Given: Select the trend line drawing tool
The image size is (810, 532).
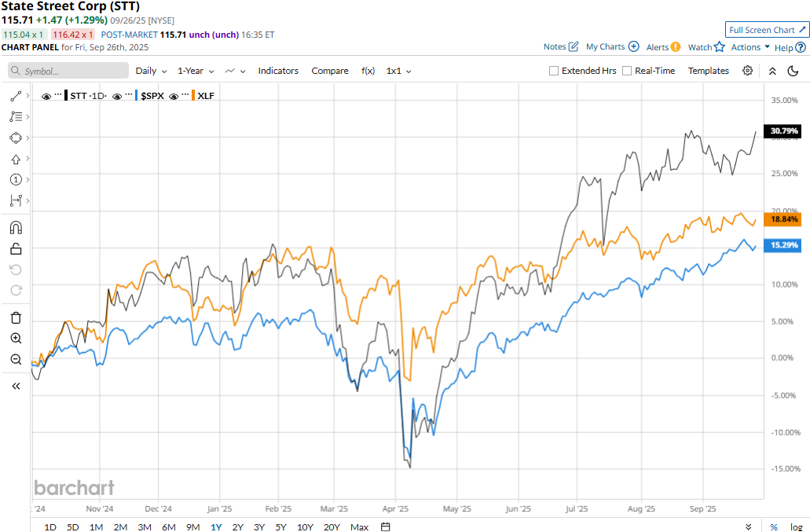Looking at the screenshot, I should click(16, 96).
